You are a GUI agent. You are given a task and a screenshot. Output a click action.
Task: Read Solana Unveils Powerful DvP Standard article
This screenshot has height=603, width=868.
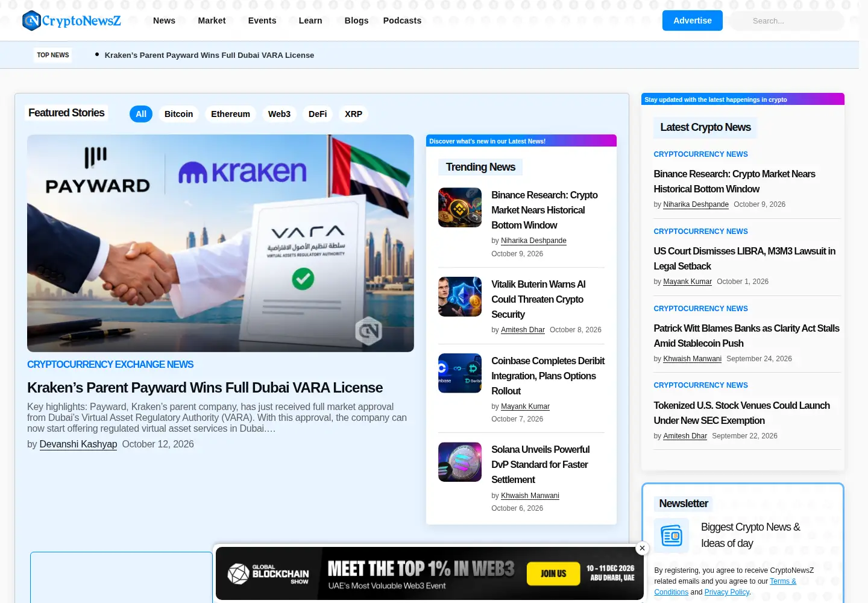541,464
